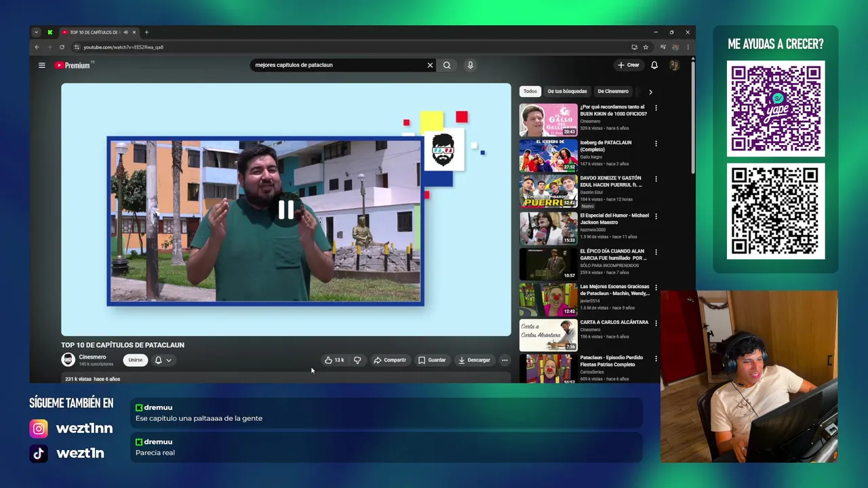Open the ALAN GARCIA 10:57 thumbnail
The width and height of the screenshot is (868, 488).
(548, 264)
